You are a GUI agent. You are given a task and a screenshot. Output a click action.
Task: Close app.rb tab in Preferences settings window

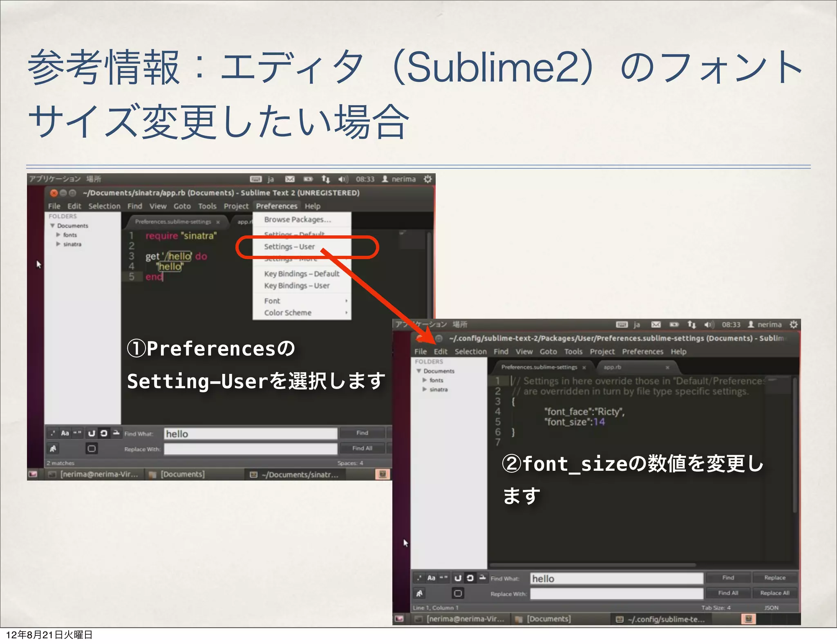point(667,367)
